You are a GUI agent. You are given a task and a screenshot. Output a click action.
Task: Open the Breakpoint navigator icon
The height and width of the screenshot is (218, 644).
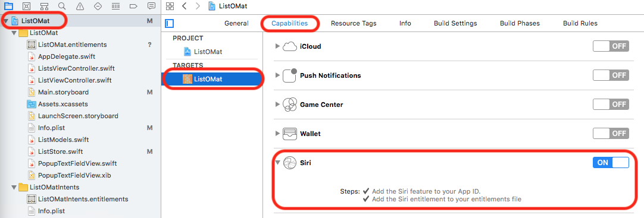coord(133,6)
